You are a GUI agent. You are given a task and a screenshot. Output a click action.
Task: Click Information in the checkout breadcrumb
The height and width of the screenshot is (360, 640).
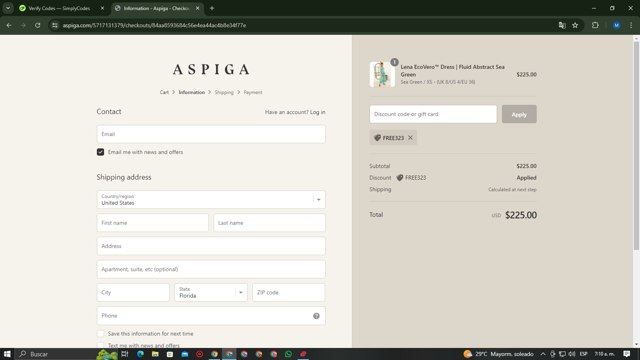click(191, 92)
